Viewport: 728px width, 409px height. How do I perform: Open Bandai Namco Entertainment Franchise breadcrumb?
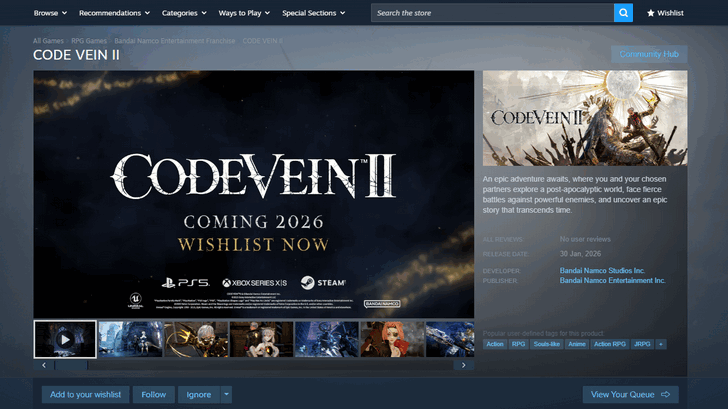(175, 41)
